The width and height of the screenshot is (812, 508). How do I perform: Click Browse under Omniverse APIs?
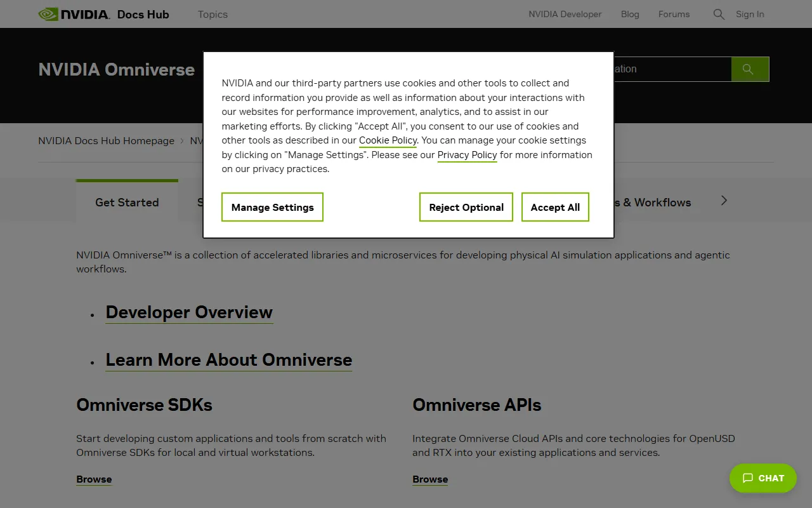(430, 479)
